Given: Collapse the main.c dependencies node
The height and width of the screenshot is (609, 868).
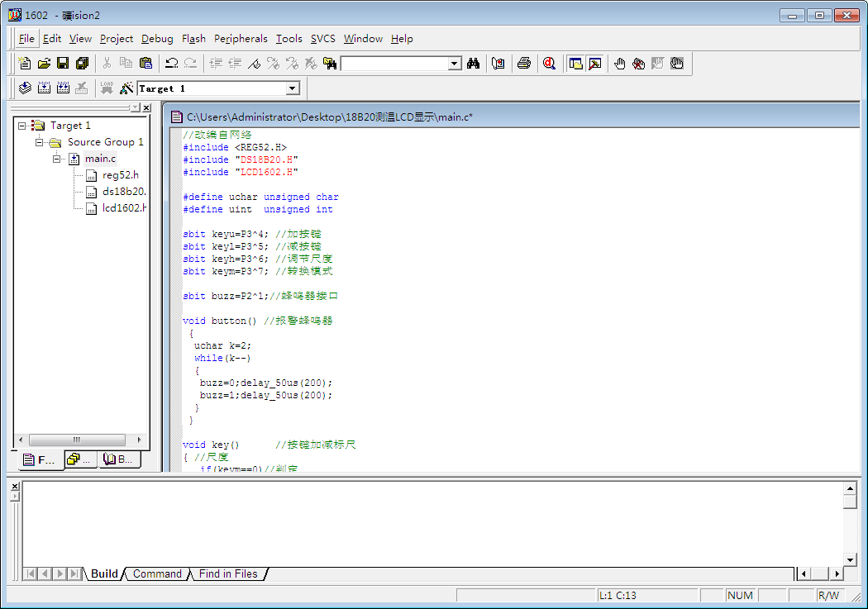Looking at the screenshot, I should coord(56,159).
